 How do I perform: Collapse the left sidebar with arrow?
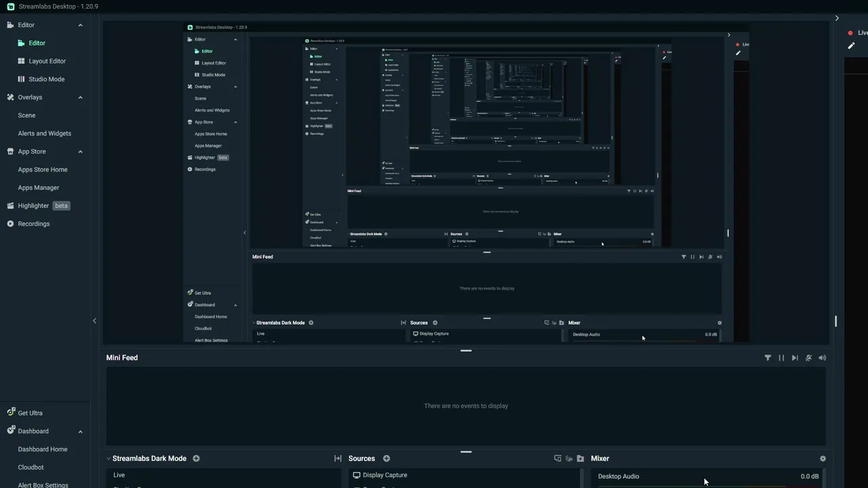click(94, 321)
